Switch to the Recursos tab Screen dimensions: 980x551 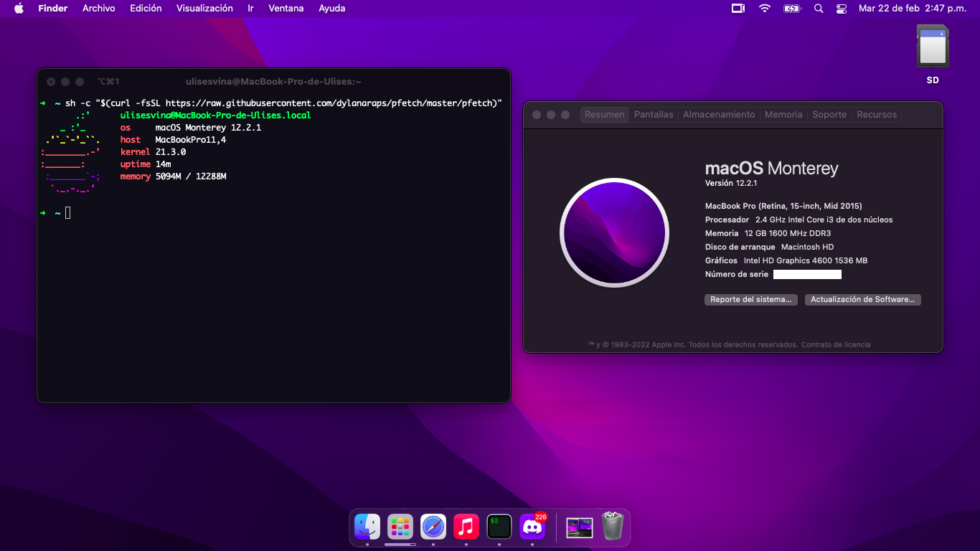(x=877, y=115)
